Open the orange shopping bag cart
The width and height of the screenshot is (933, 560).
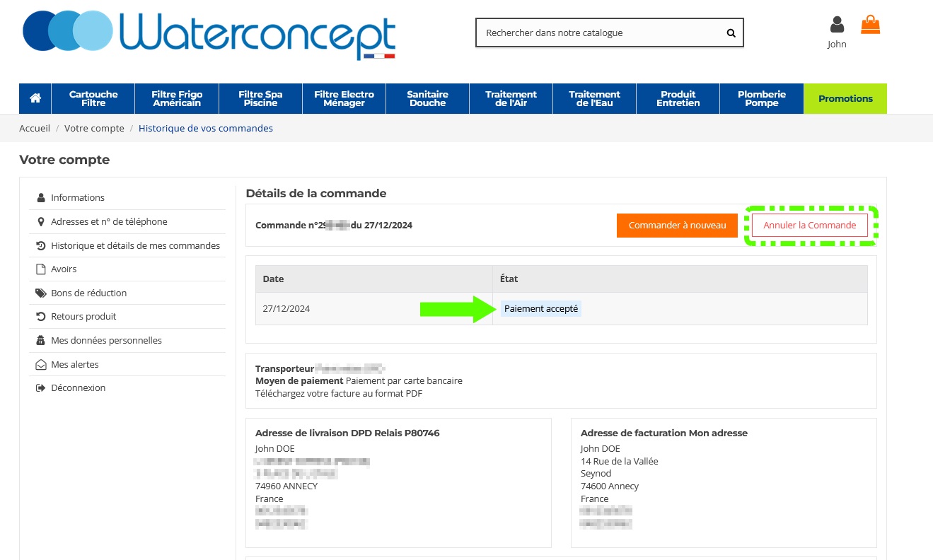[x=870, y=25]
